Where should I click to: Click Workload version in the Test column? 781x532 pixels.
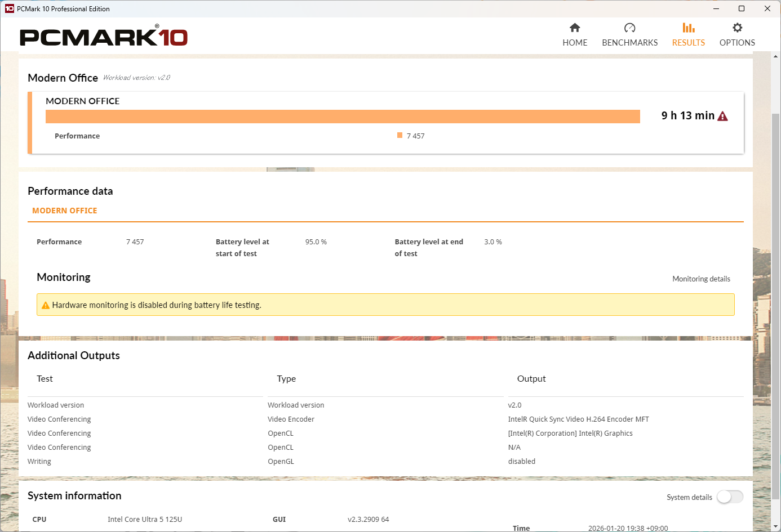tap(56, 405)
